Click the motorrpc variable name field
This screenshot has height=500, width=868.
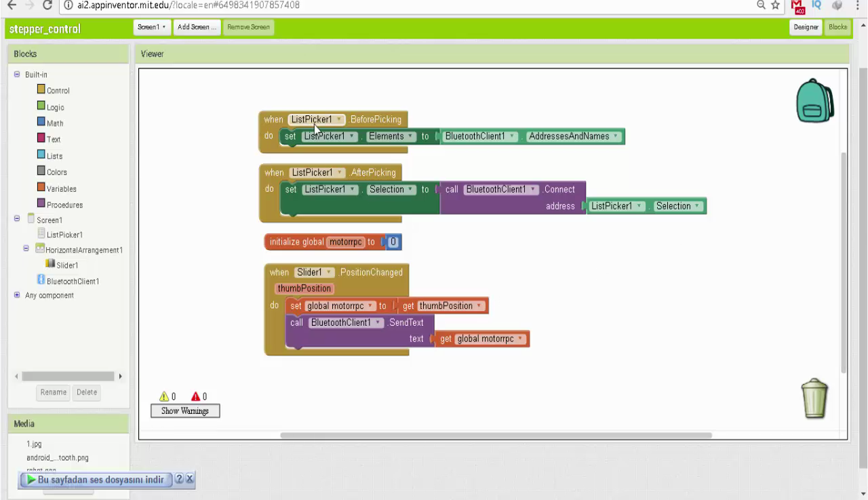point(346,242)
